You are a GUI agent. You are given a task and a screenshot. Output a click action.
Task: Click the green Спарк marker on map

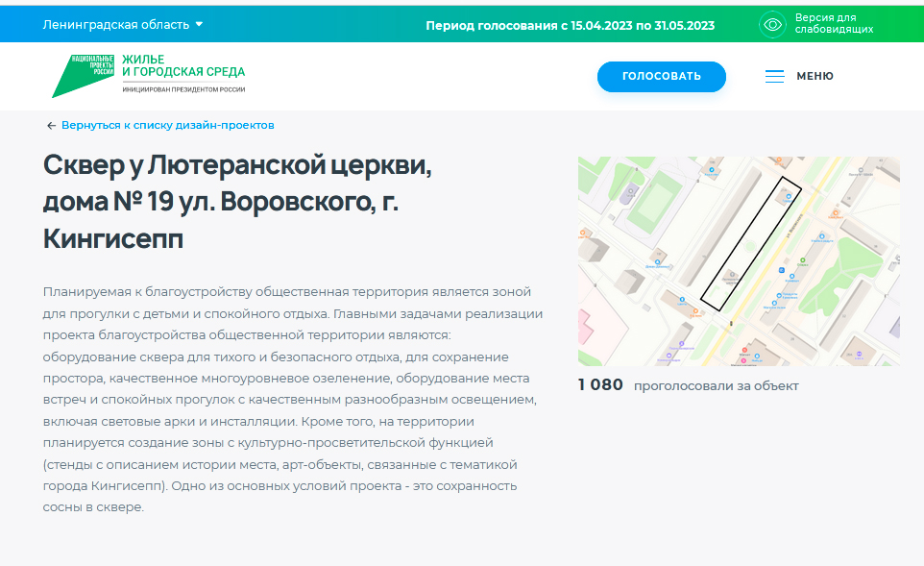coord(803,261)
